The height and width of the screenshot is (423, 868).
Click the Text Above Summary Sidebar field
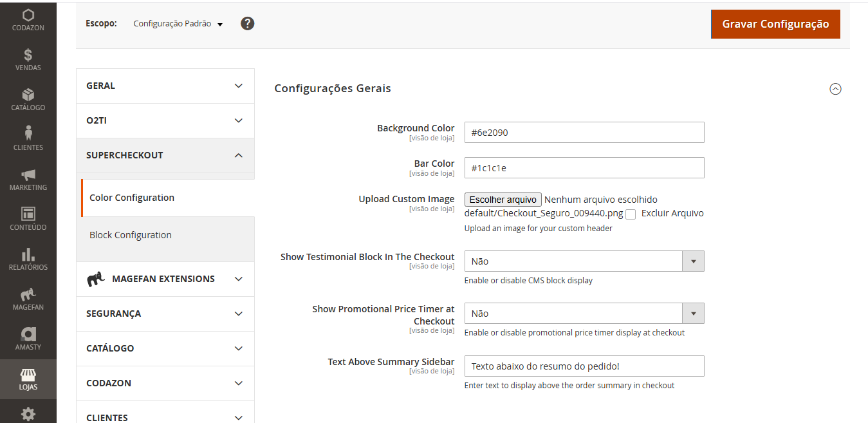point(584,366)
